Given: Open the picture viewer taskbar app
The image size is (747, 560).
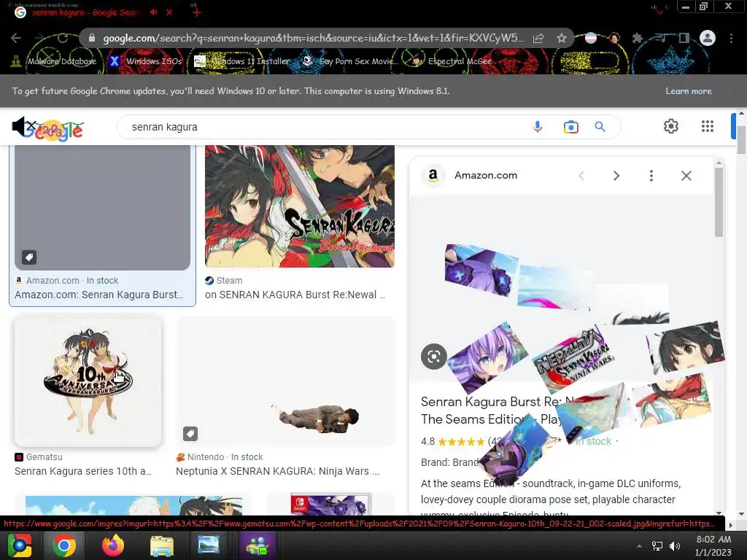Looking at the screenshot, I should point(209,545).
